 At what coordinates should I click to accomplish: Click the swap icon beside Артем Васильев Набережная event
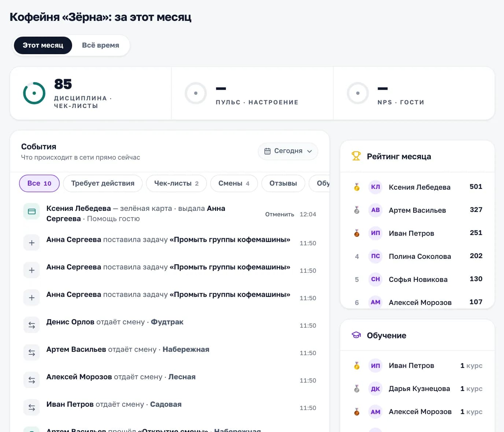[x=31, y=353]
